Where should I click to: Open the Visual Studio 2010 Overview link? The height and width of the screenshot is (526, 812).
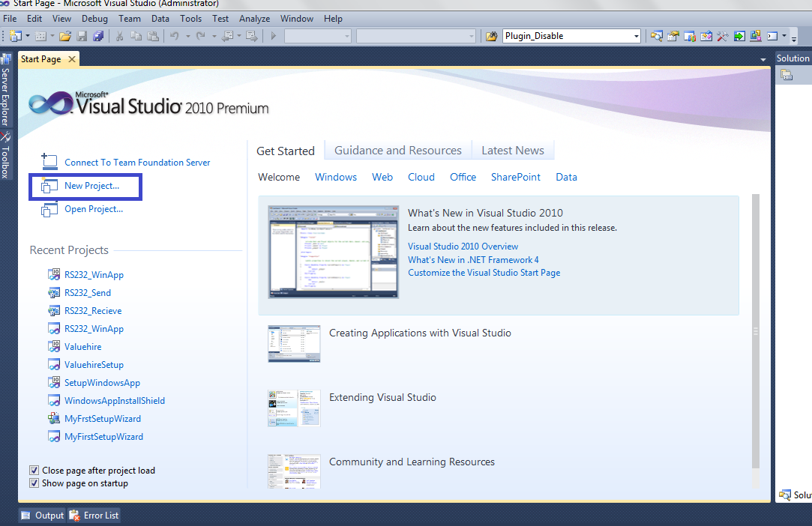coord(463,246)
